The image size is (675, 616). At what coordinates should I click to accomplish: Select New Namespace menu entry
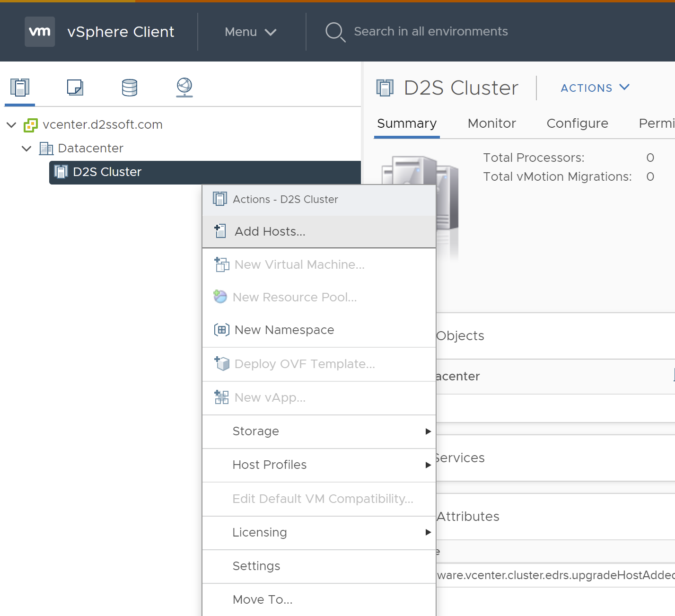click(x=284, y=330)
